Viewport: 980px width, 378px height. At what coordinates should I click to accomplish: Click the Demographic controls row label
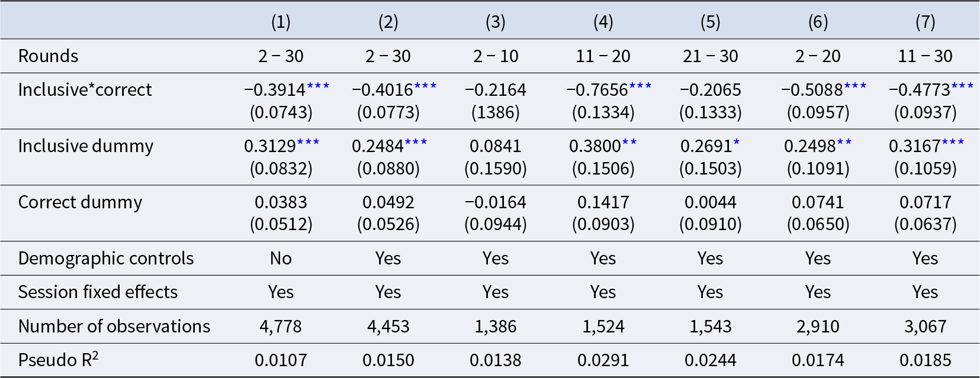(105, 259)
